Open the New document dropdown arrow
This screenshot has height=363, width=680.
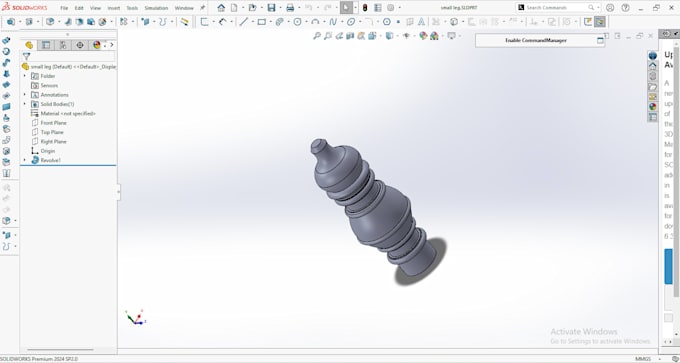242,8
